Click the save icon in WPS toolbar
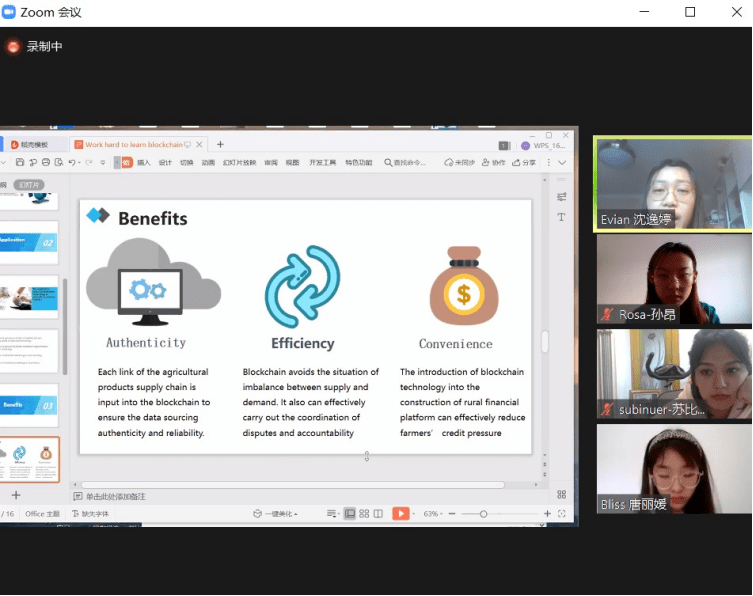 19,162
